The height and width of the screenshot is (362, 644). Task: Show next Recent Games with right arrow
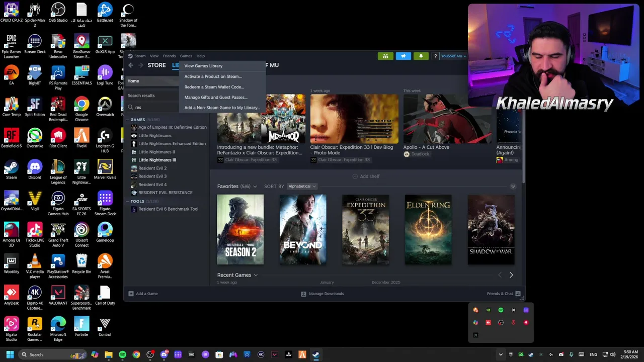point(511,275)
